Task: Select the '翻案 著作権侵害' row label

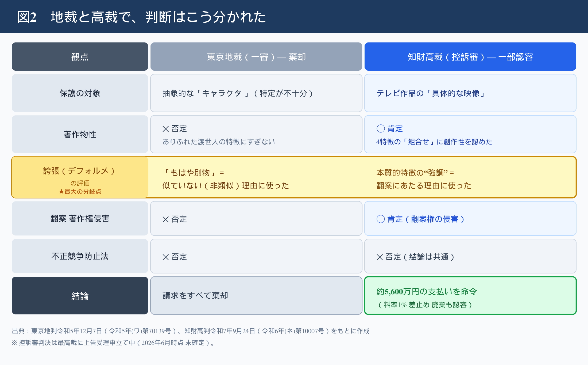Action: (x=80, y=218)
